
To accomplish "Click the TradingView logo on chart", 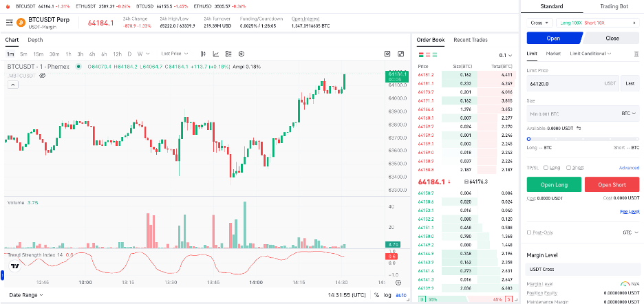I will tap(15, 265).
